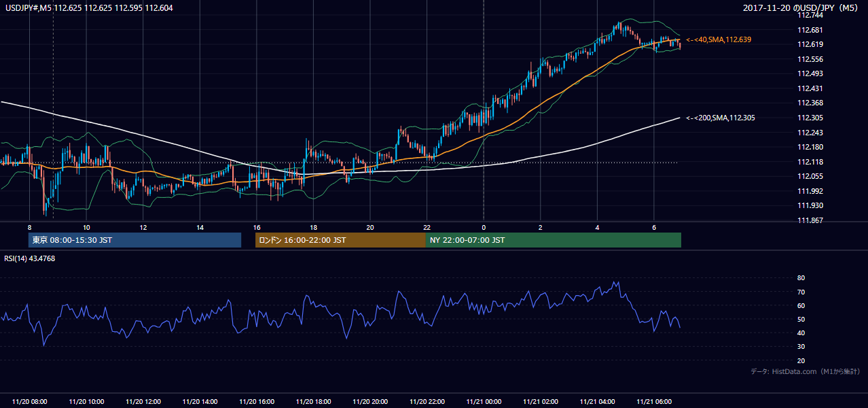
Task: Click the RSI 20 level label
Action: coord(801,360)
